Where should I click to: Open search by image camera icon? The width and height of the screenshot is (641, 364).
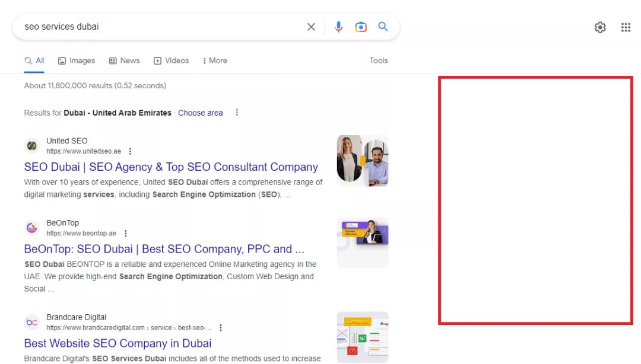(x=361, y=27)
